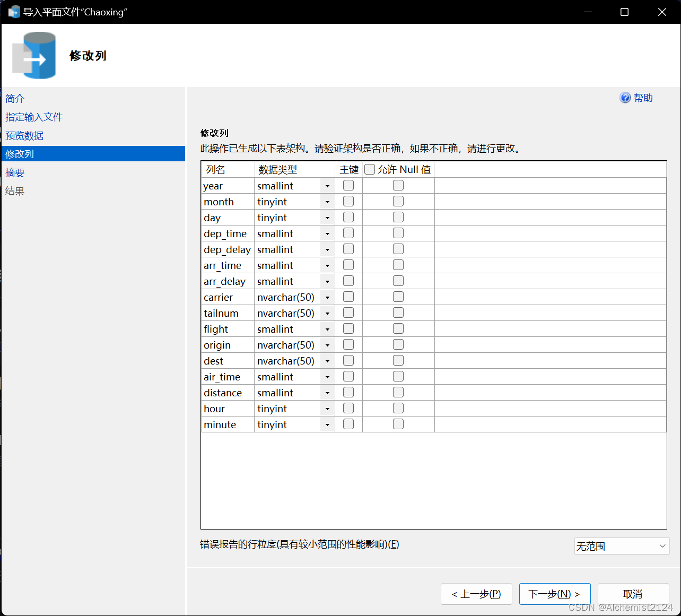The image size is (681, 616).
Task: Click the 上一步(P) button
Action: click(476, 594)
